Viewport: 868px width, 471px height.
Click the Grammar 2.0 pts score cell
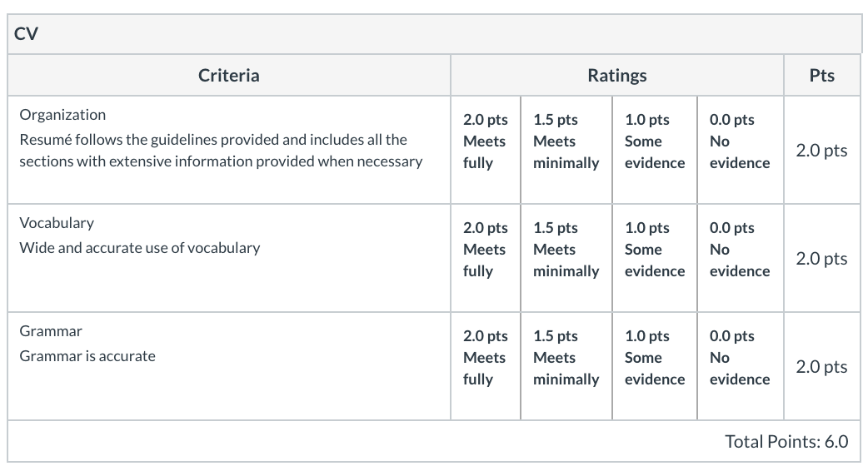tap(821, 366)
